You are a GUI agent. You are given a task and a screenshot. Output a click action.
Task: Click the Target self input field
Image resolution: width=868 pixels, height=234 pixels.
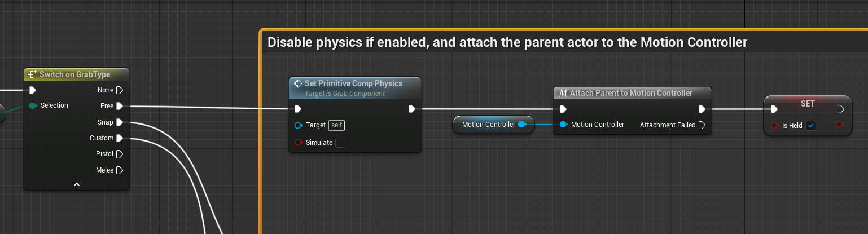[x=336, y=125]
